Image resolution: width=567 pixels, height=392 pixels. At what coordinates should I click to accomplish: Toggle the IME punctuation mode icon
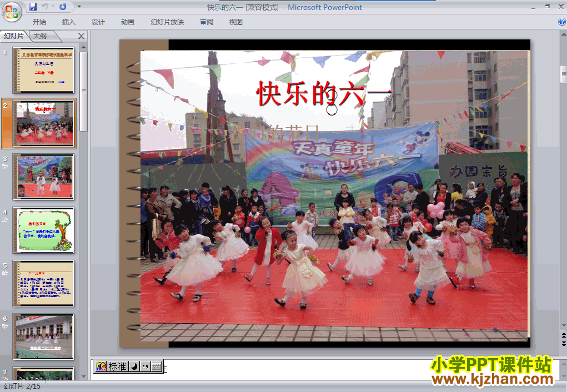145,366
